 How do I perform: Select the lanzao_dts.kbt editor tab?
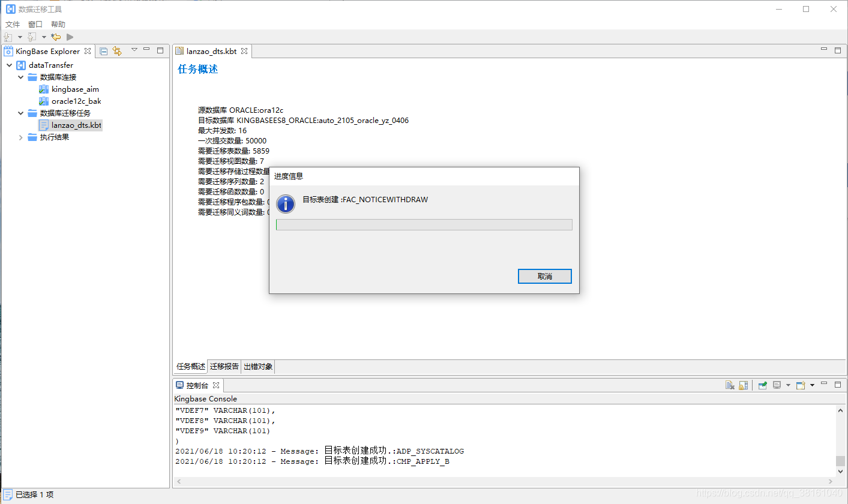point(211,52)
